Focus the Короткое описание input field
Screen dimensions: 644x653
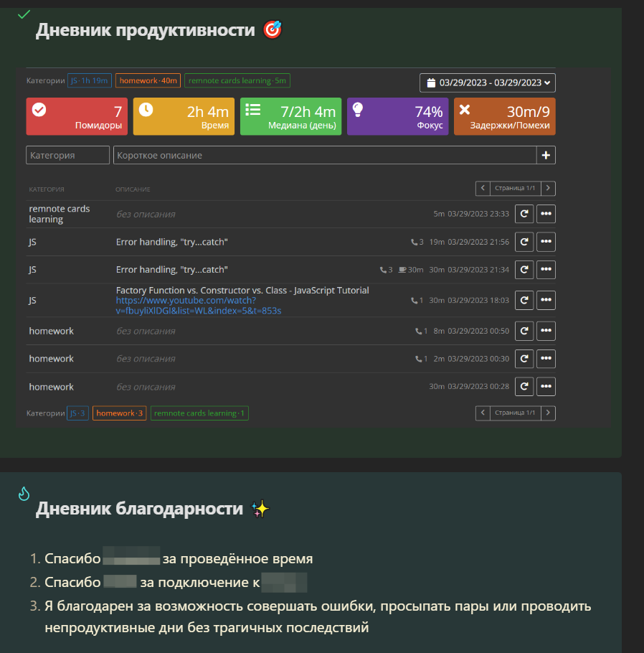325,155
